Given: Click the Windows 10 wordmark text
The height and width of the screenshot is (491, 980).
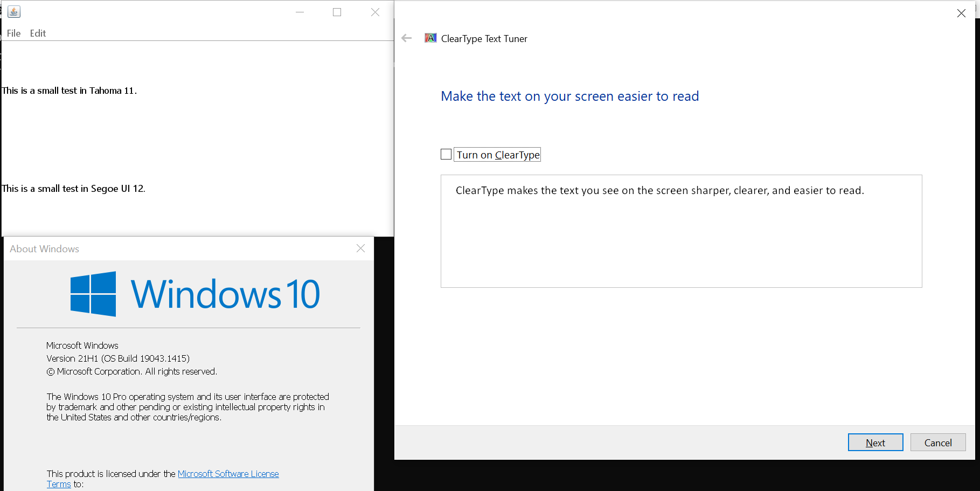Looking at the screenshot, I should click(x=225, y=294).
